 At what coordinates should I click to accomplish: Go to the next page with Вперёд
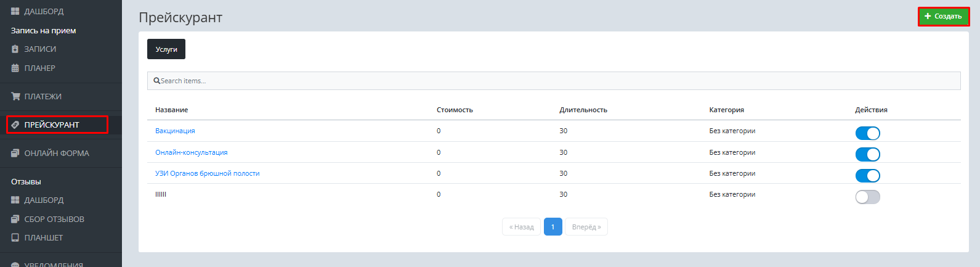click(586, 227)
